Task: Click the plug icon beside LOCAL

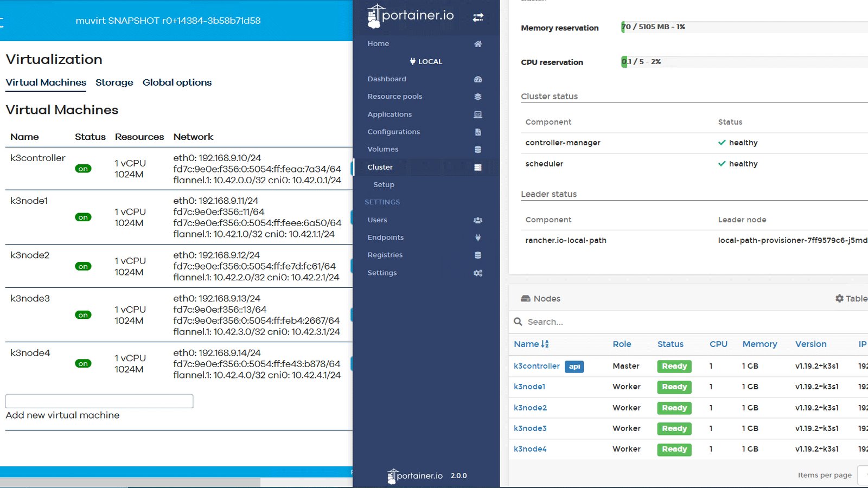Action: (413, 61)
